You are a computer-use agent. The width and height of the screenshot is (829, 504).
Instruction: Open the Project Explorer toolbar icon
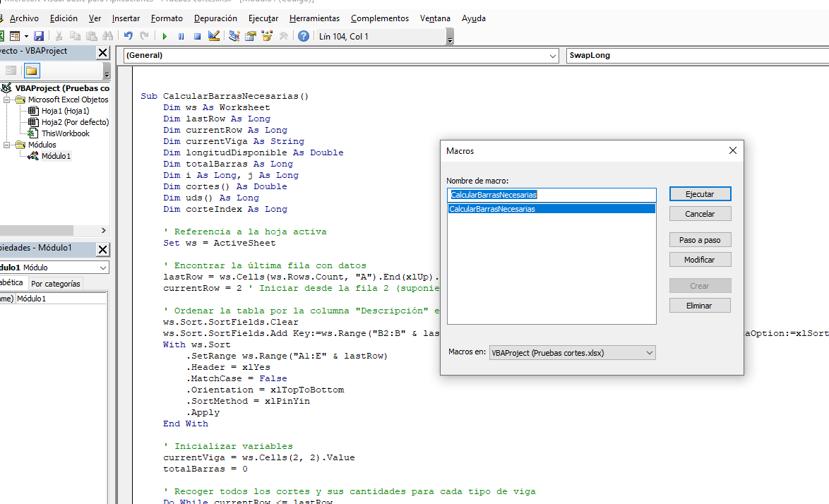[x=234, y=36]
